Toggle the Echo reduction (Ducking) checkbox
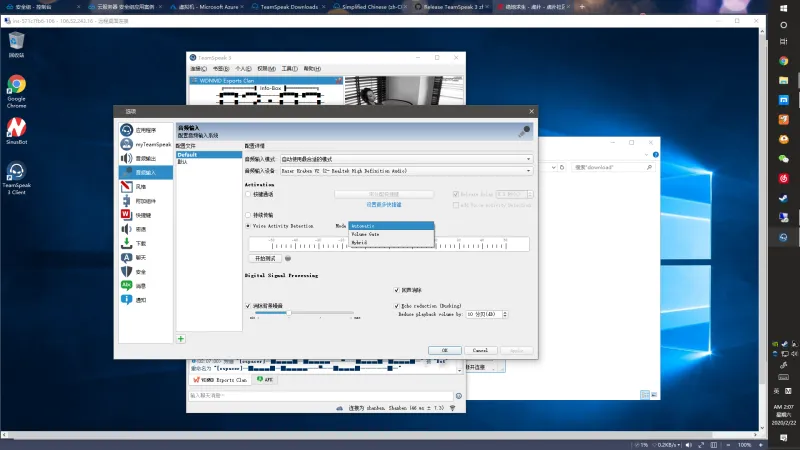 point(396,306)
